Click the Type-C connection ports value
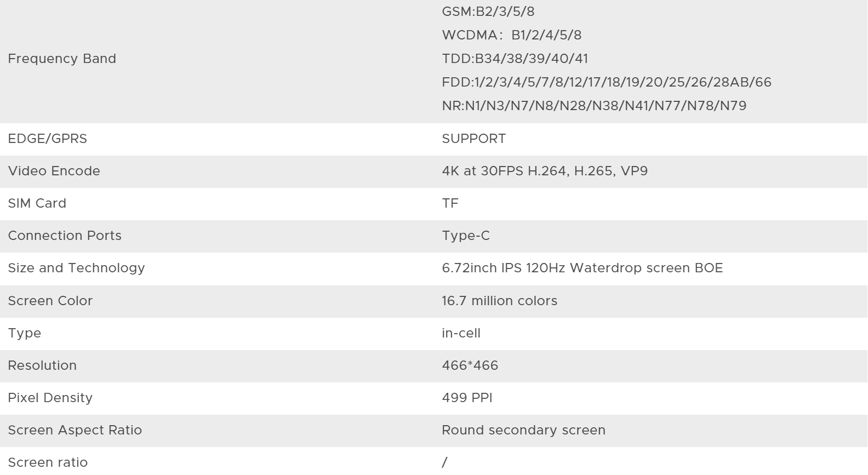This screenshot has width=868, height=475. point(466,236)
